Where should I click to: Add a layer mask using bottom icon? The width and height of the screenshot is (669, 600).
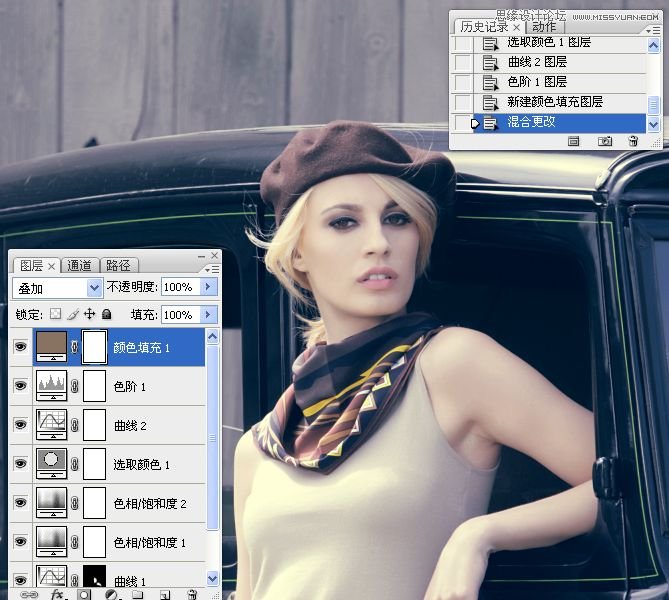[x=84, y=594]
